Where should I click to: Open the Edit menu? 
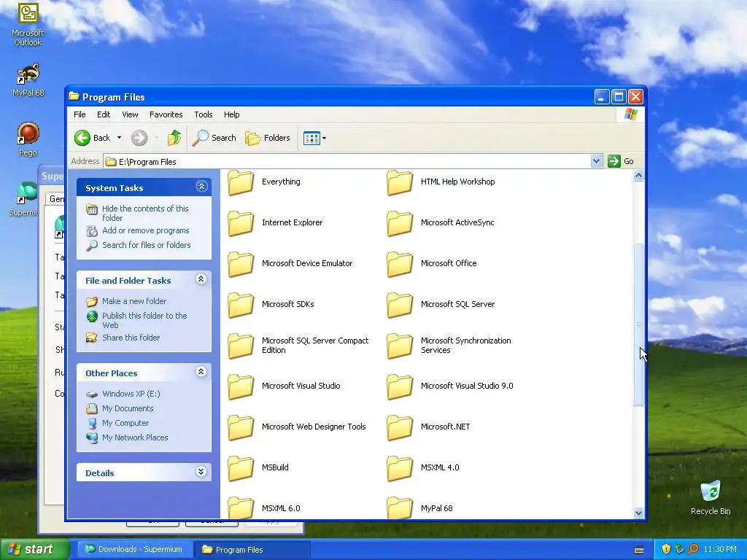pyautogui.click(x=104, y=114)
